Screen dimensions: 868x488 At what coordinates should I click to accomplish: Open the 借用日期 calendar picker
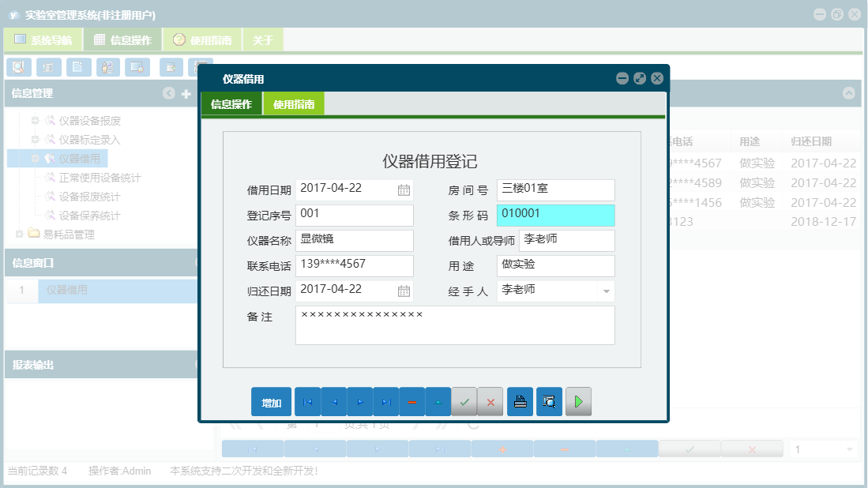click(x=404, y=190)
